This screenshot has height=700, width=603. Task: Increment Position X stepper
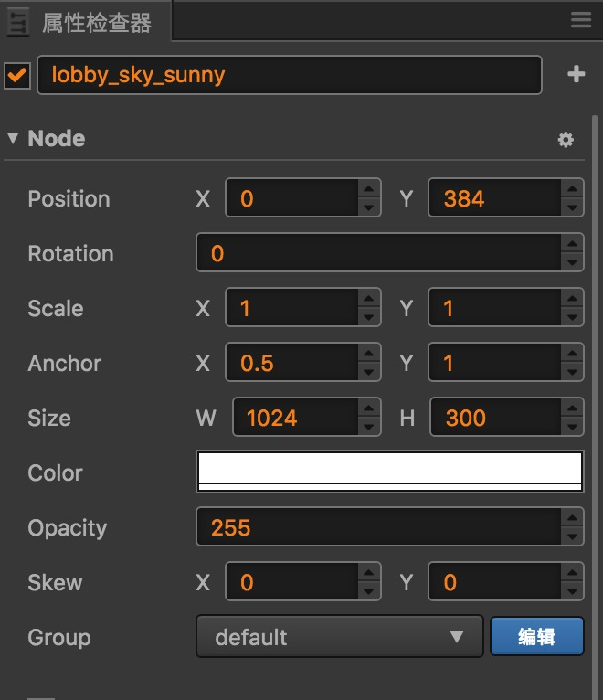(369, 190)
